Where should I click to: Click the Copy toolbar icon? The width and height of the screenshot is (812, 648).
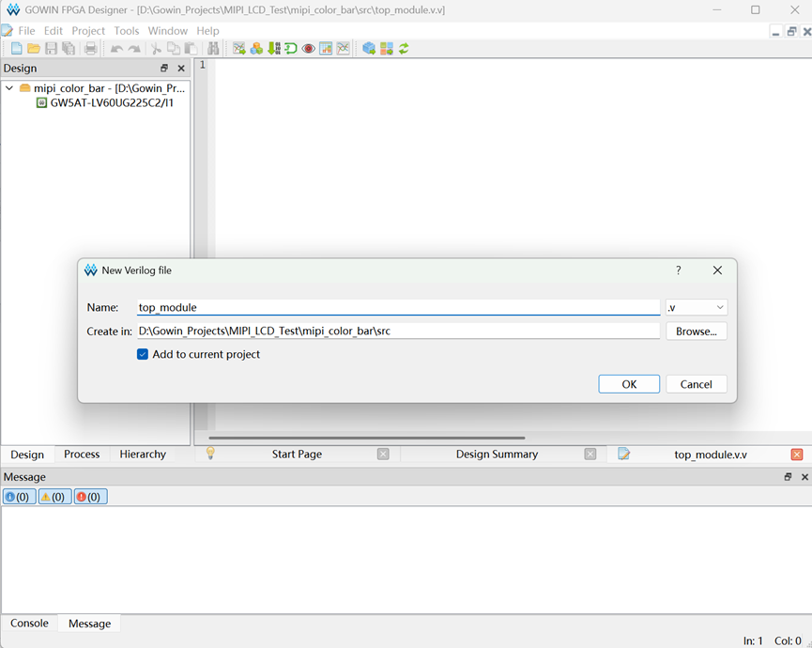click(174, 49)
